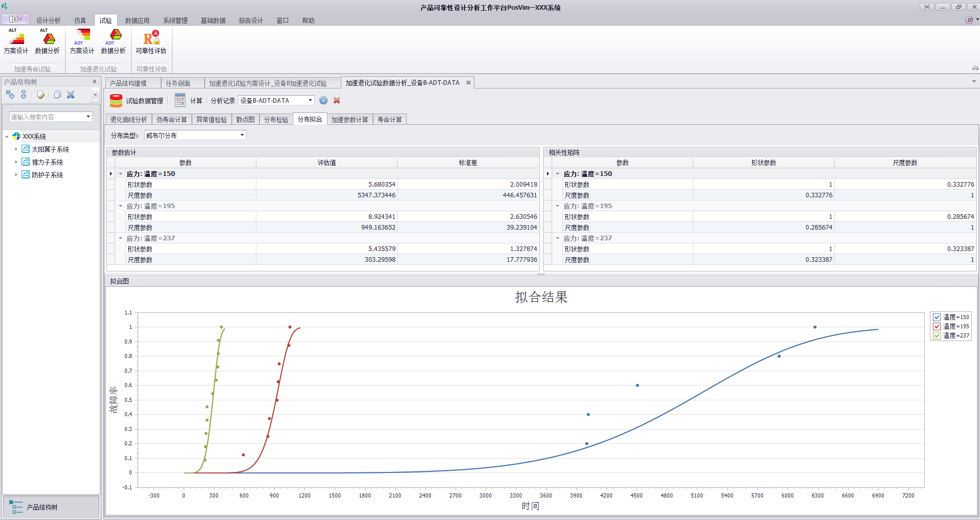Pin the 产品结构树 panel
This screenshot has height=520, width=980.
[94, 82]
